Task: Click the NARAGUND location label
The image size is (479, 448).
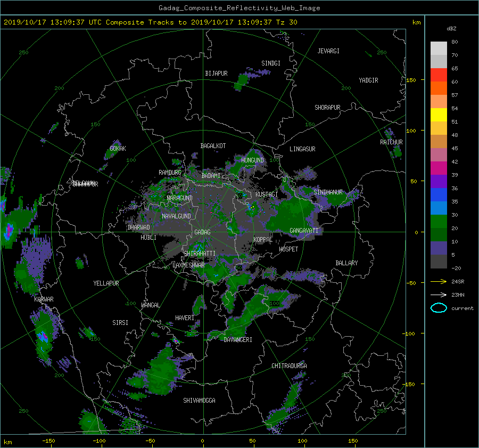Action: point(180,198)
